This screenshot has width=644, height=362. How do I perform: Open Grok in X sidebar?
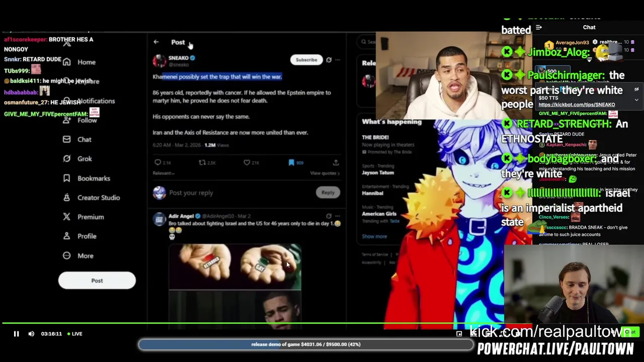point(85,159)
